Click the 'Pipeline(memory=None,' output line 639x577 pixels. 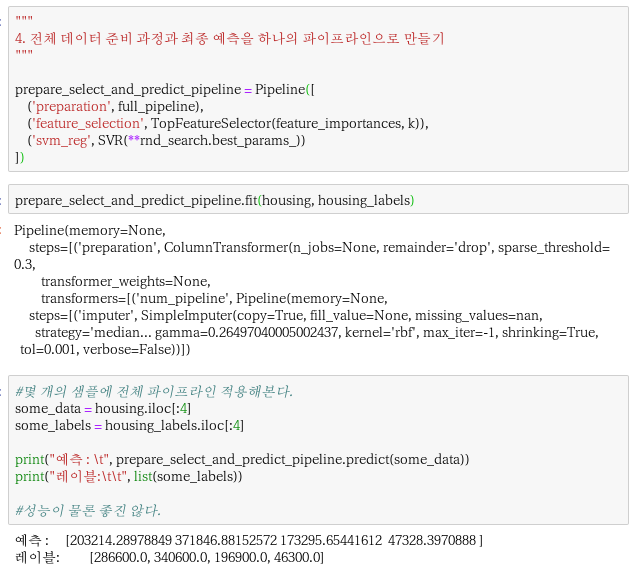90,231
